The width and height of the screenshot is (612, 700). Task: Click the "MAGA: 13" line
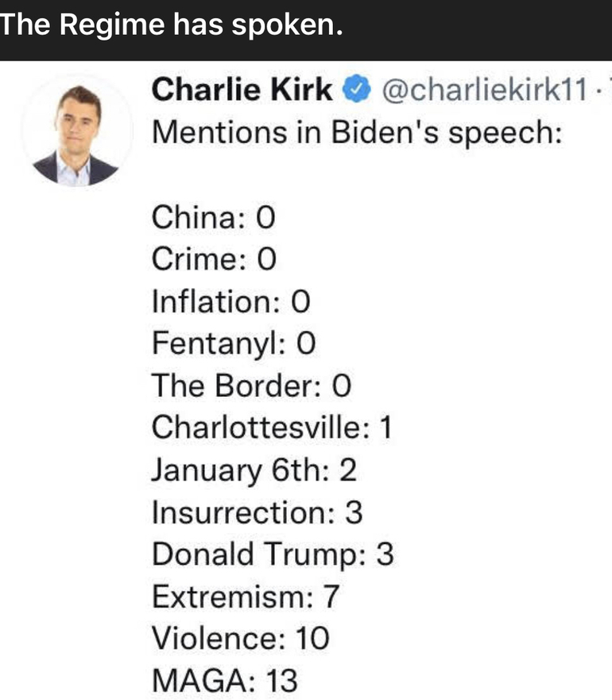coord(224,681)
